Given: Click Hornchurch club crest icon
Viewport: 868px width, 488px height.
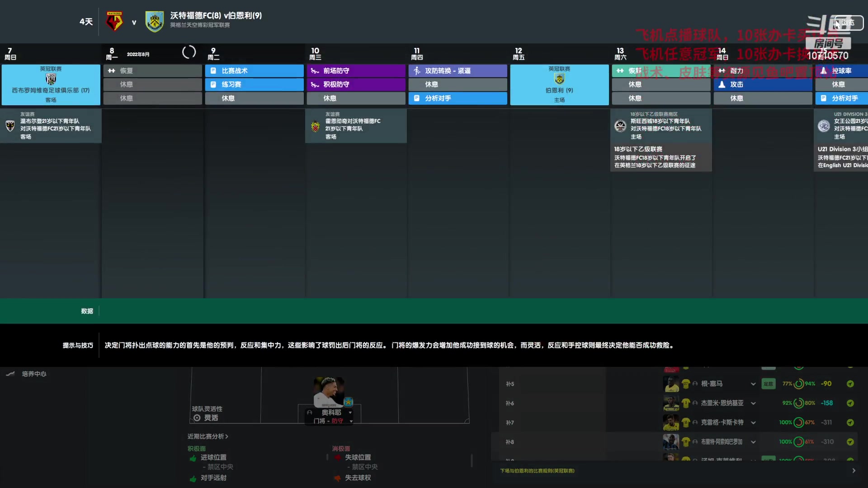Looking at the screenshot, I should [x=315, y=126].
